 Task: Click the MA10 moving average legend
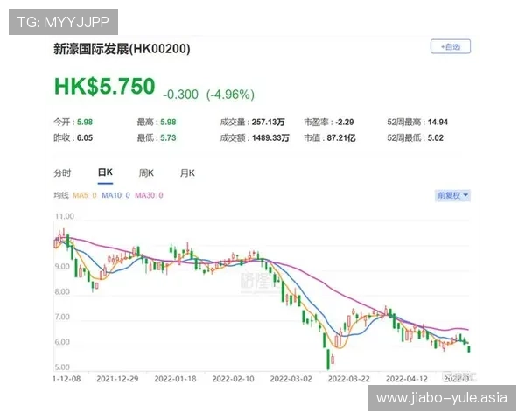click(x=115, y=195)
